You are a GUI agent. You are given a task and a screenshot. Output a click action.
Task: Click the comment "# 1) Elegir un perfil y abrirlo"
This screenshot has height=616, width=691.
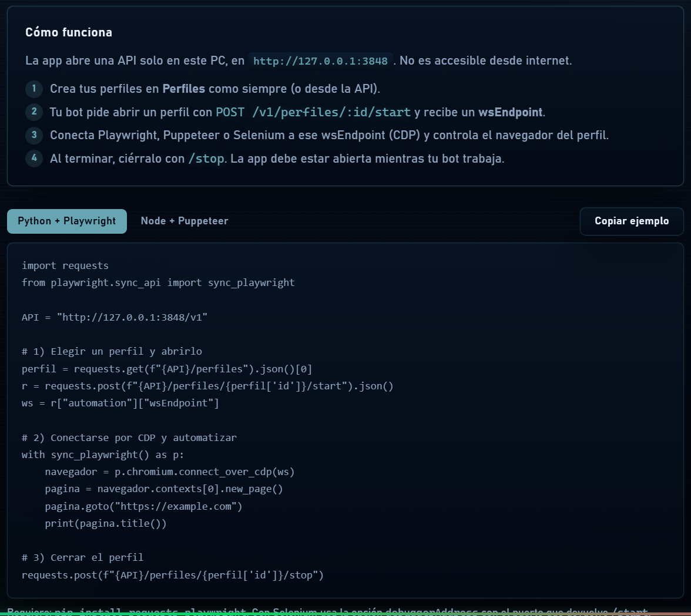pos(112,351)
